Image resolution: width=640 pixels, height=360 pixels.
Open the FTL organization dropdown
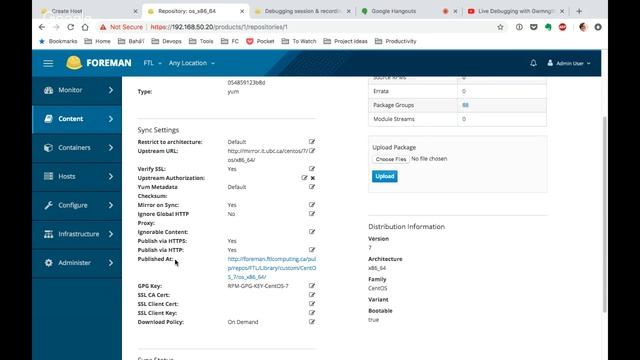pyautogui.click(x=152, y=63)
